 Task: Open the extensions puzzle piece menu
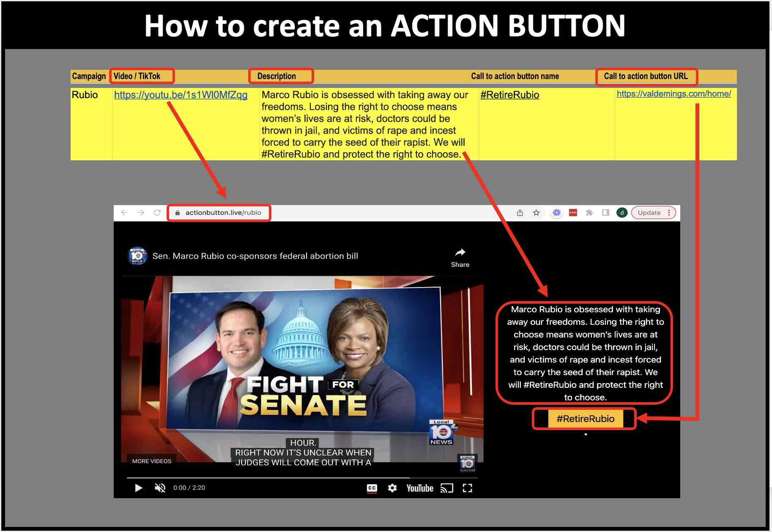click(x=589, y=212)
